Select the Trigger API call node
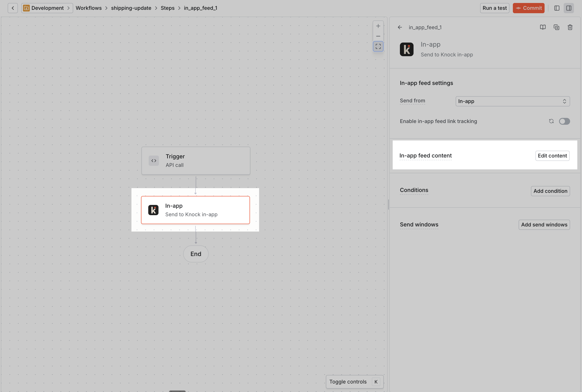 (196, 160)
